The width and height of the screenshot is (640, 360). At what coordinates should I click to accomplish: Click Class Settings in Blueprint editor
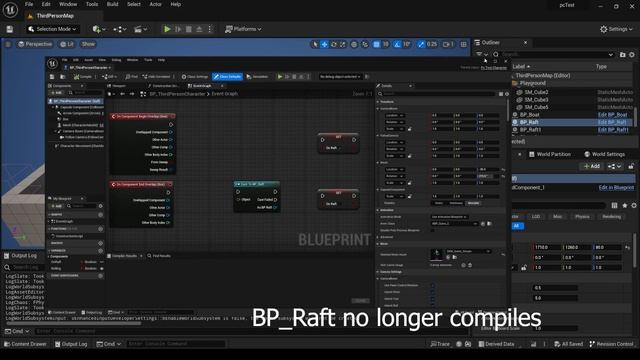coord(195,77)
